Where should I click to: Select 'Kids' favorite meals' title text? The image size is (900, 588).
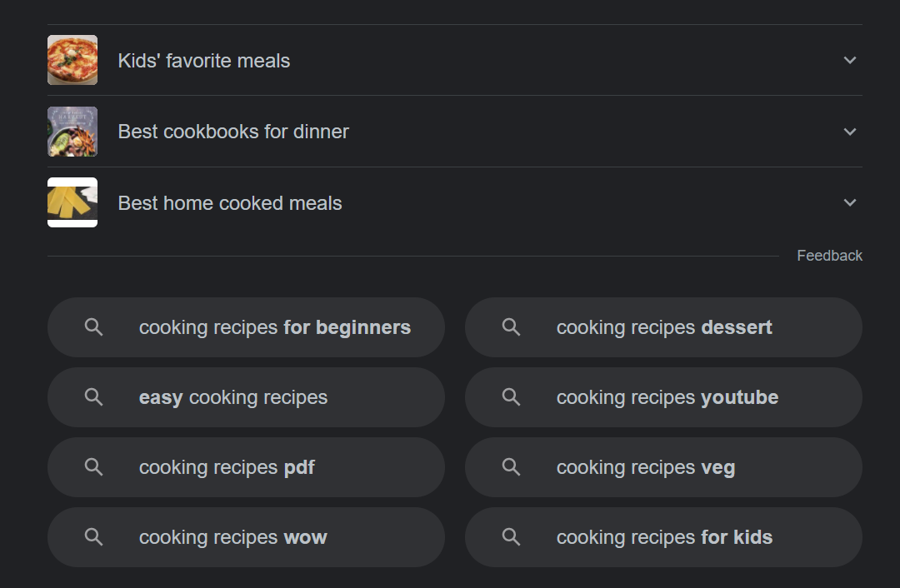coord(204,61)
